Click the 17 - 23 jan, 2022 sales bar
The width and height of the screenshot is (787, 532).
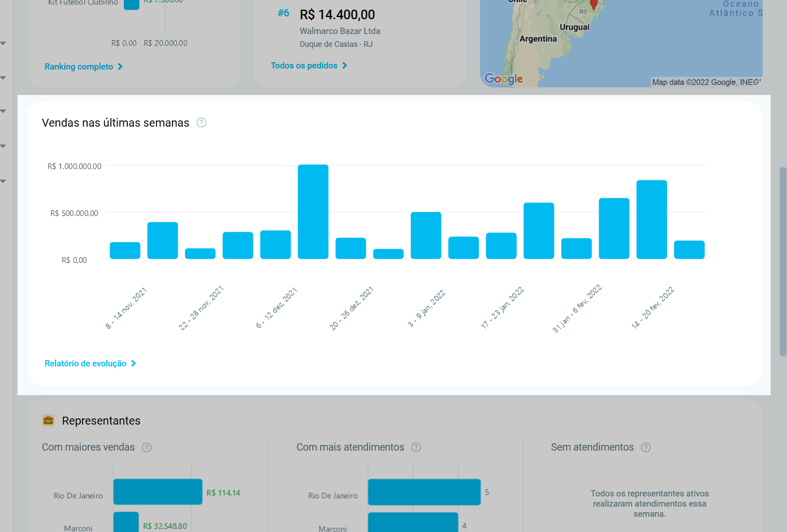(x=501, y=246)
